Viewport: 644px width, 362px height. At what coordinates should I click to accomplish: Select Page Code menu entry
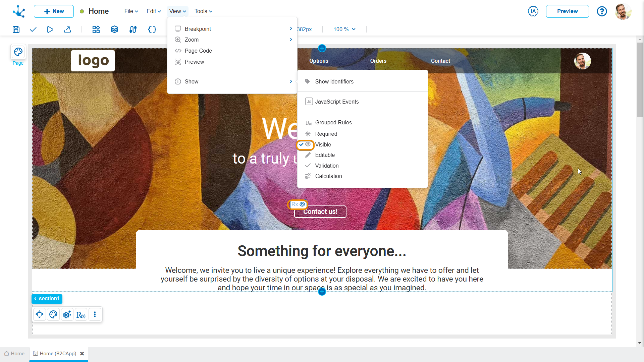(x=198, y=51)
